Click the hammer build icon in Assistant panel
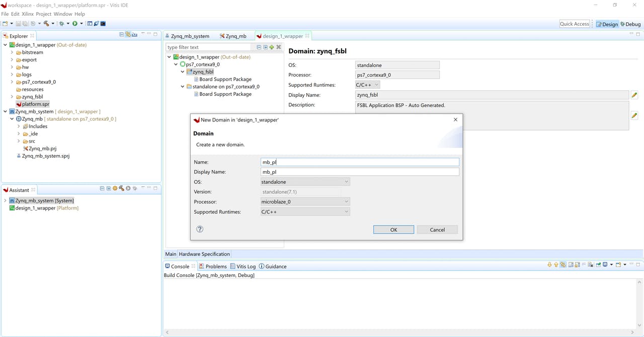This screenshot has height=337, width=644. (x=121, y=188)
